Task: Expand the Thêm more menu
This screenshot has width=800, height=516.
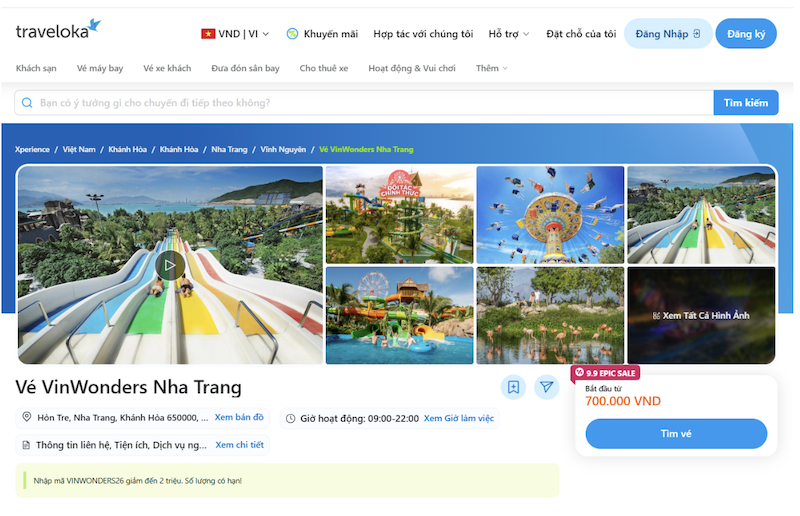Action: coord(491,68)
